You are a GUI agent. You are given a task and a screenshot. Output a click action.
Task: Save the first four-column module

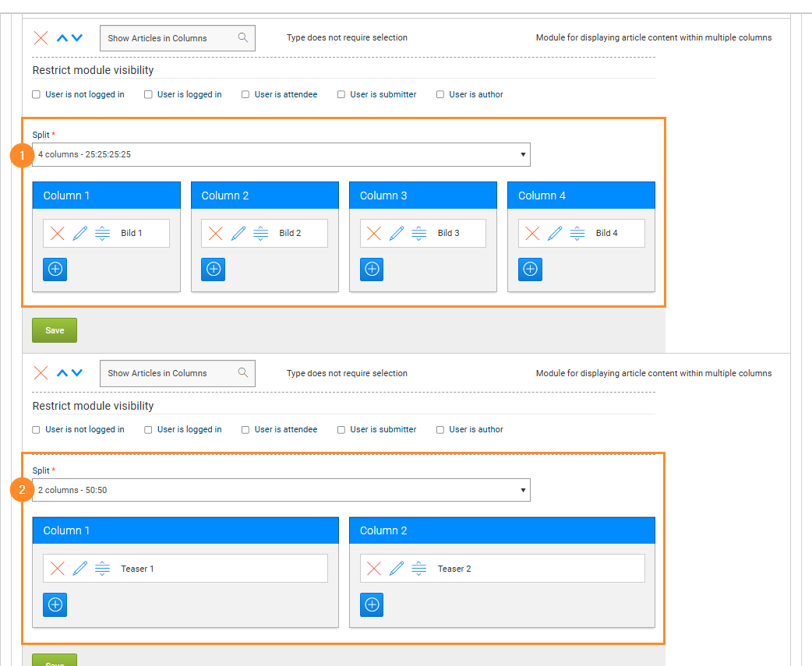pyautogui.click(x=55, y=330)
